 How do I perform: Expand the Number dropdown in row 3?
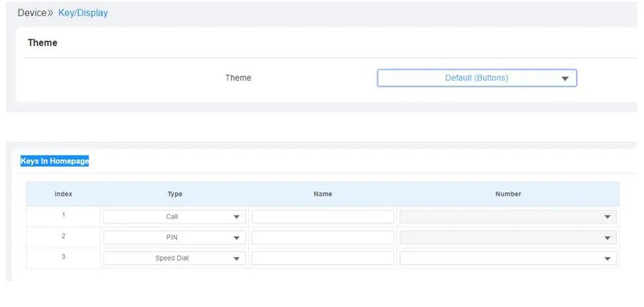(x=508, y=258)
